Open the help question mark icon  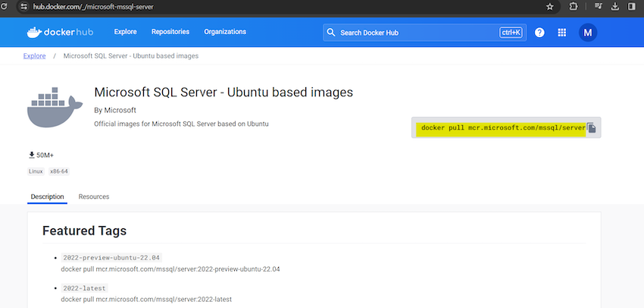point(539,33)
